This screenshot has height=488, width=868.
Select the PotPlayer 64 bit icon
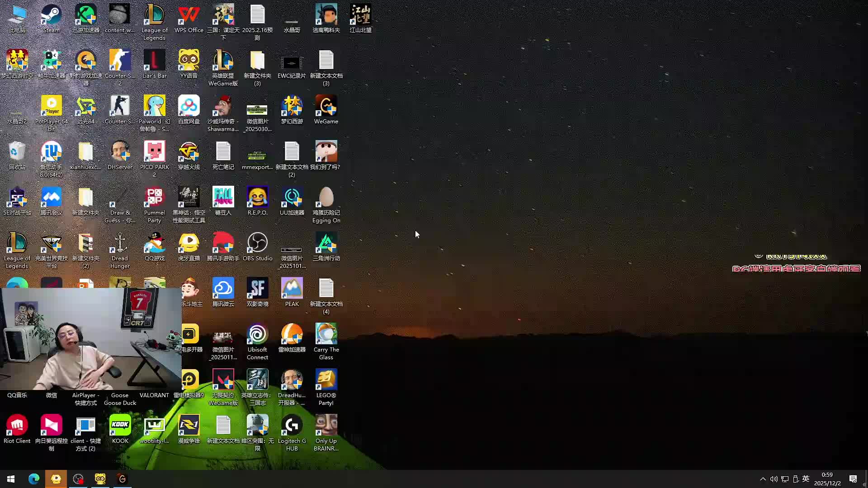tap(51, 107)
